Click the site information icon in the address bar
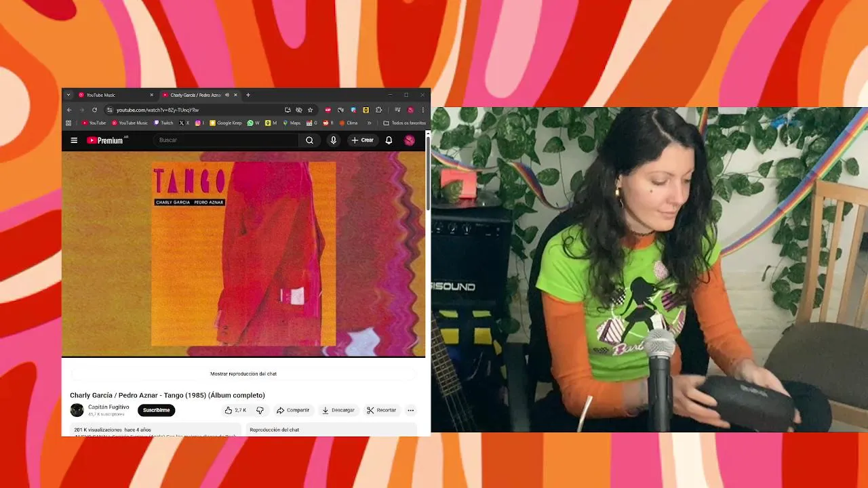The height and width of the screenshot is (488, 868). (x=109, y=110)
